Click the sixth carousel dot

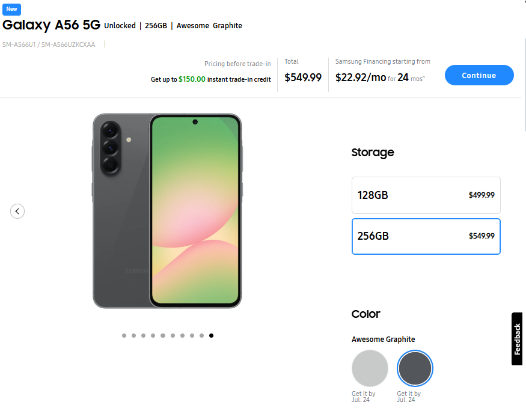click(173, 336)
